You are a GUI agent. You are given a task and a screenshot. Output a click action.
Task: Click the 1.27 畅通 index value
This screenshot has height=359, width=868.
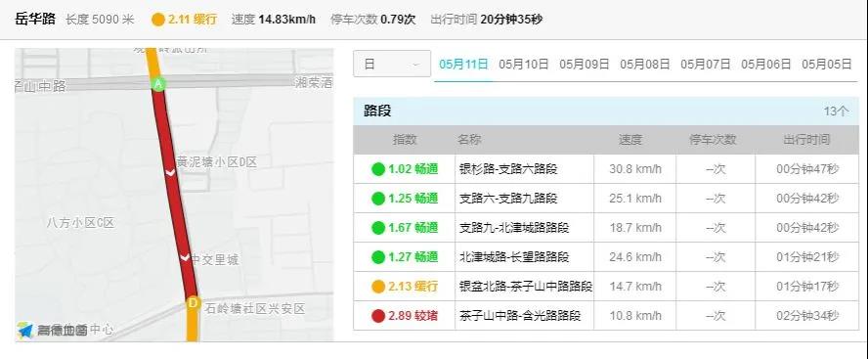coord(412,257)
